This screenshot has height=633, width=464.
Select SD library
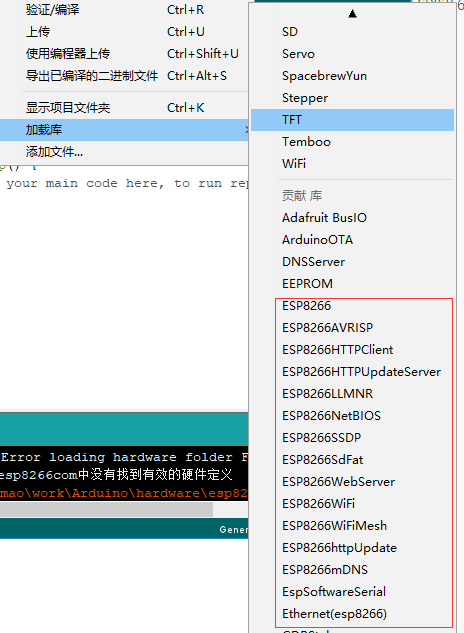353,32
